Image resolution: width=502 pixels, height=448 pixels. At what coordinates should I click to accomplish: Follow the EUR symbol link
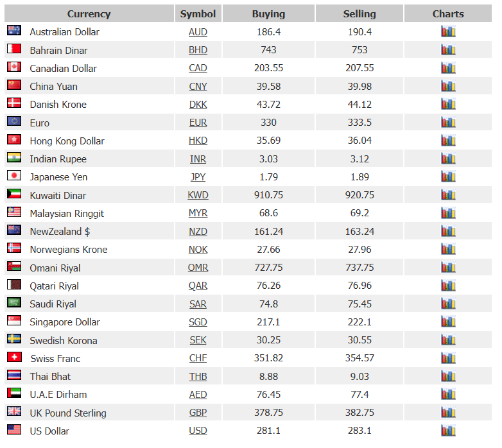pos(198,123)
